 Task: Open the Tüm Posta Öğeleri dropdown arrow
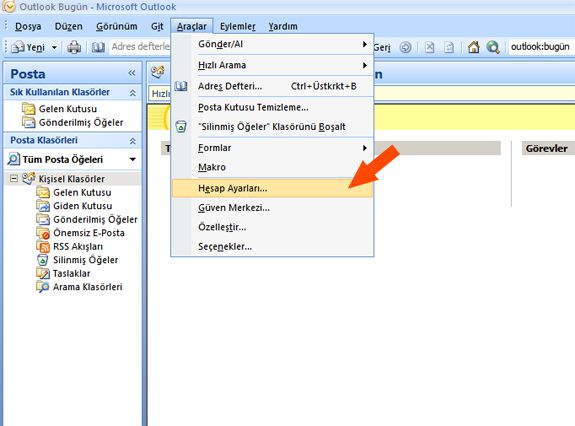point(133,159)
